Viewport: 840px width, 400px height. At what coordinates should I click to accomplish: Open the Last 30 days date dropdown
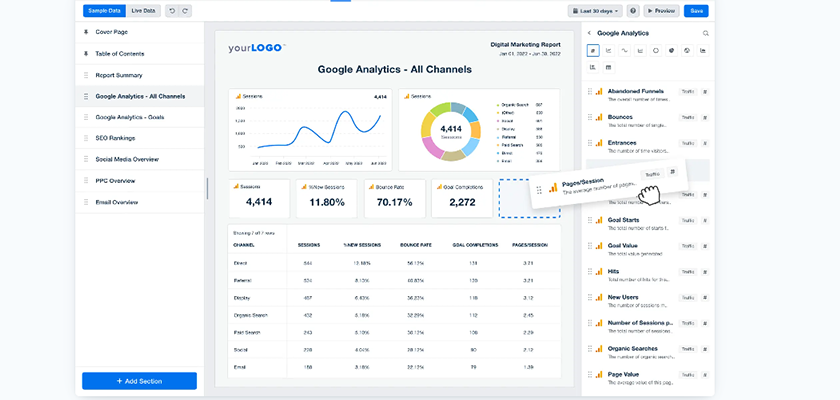594,11
